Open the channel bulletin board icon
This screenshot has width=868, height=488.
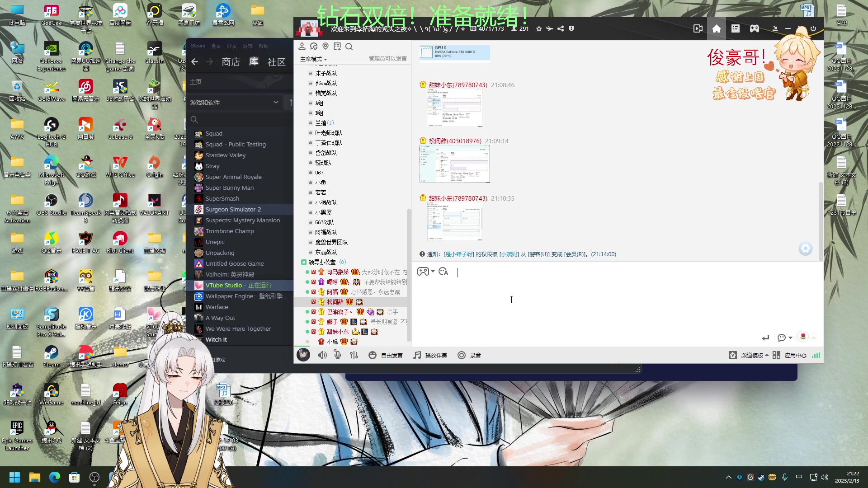coord(337,47)
